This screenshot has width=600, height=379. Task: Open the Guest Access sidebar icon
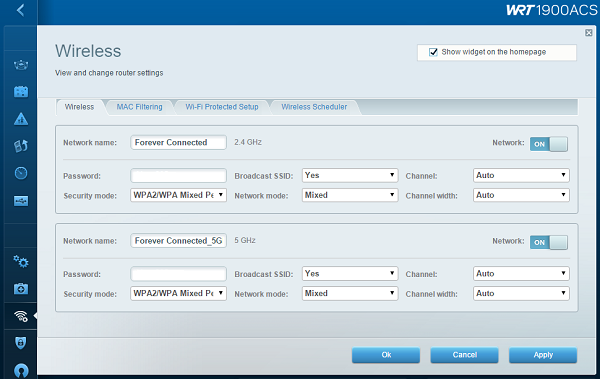tap(21, 92)
